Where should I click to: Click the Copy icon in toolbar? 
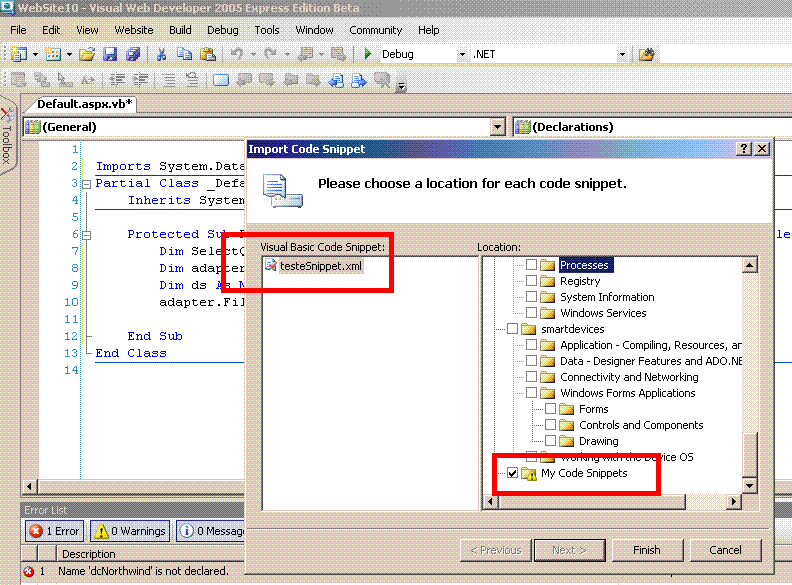184,54
